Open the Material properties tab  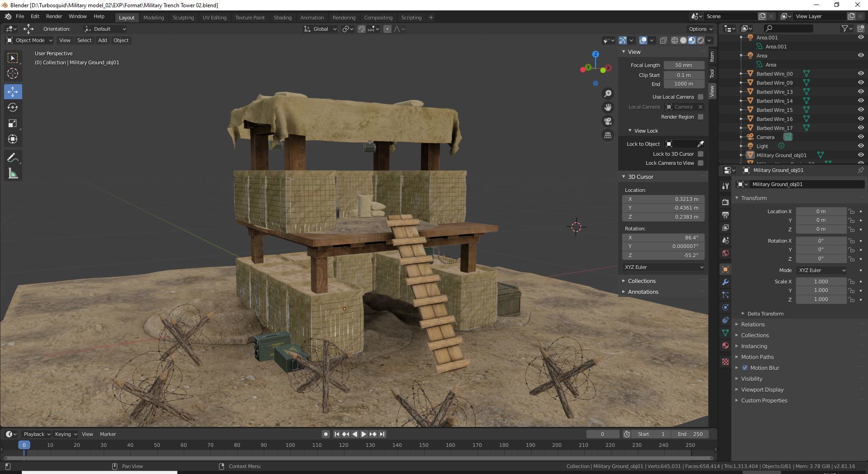click(725, 345)
